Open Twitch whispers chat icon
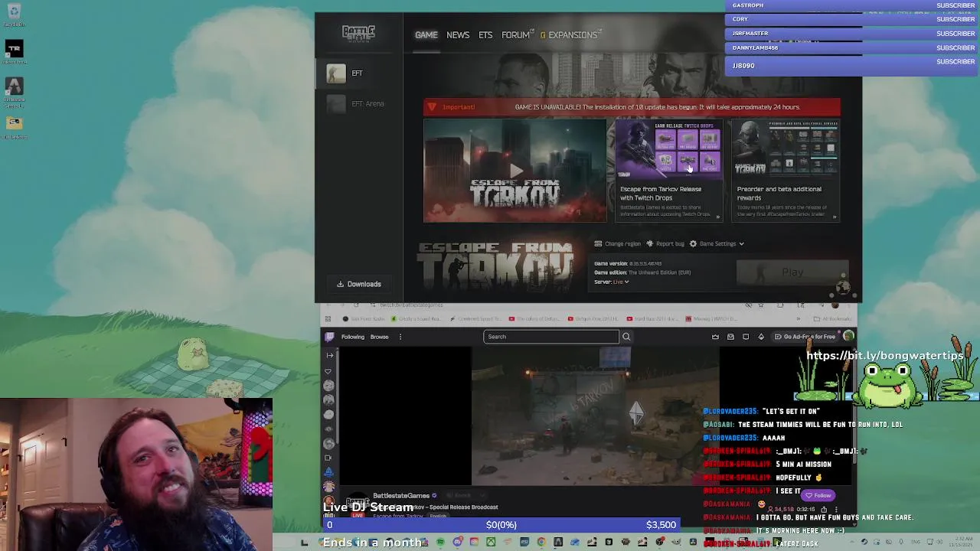This screenshot has height=551, width=980. (x=746, y=337)
